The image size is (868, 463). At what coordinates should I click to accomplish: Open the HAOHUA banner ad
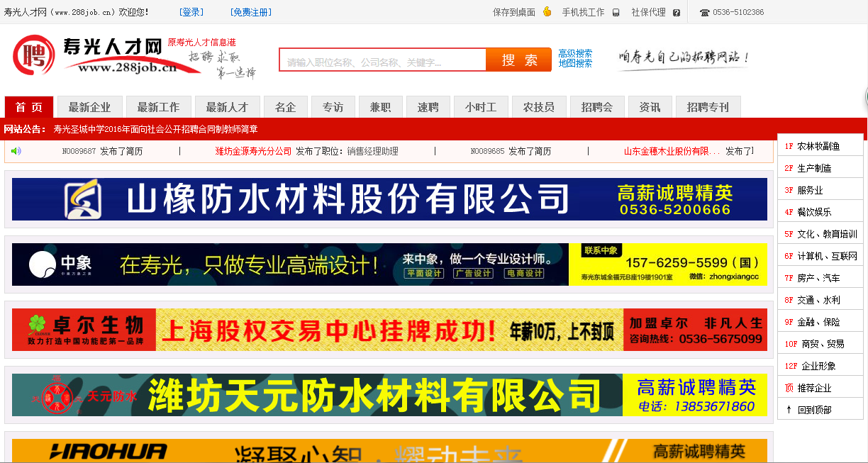tap(389, 451)
